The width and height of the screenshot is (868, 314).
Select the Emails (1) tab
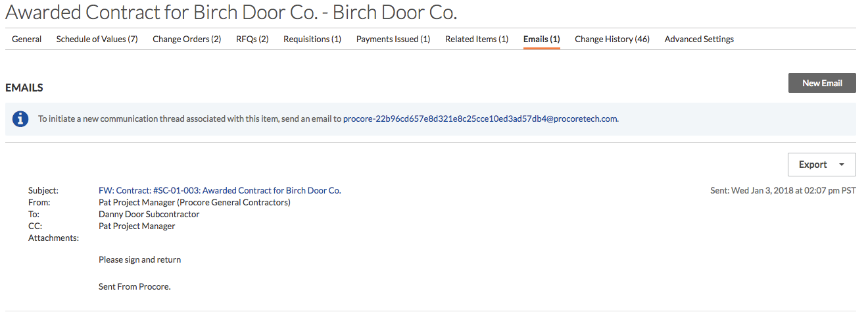(542, 39)
